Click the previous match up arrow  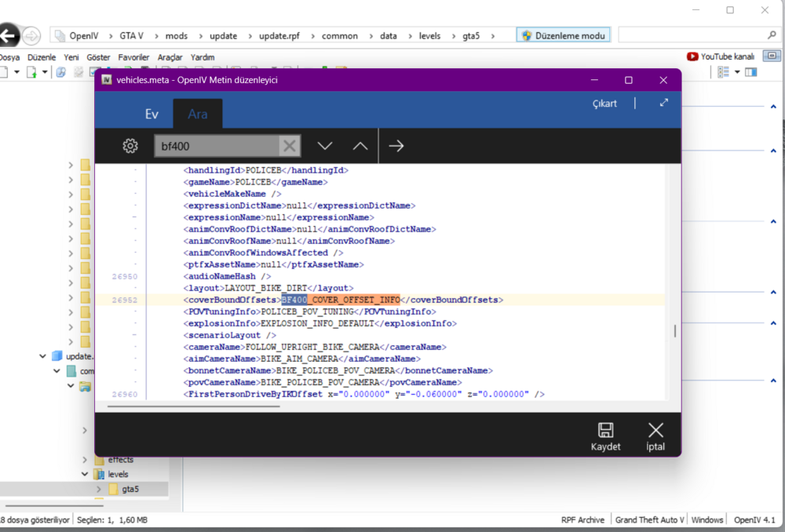pyautogui.click(x=360, y=145)
